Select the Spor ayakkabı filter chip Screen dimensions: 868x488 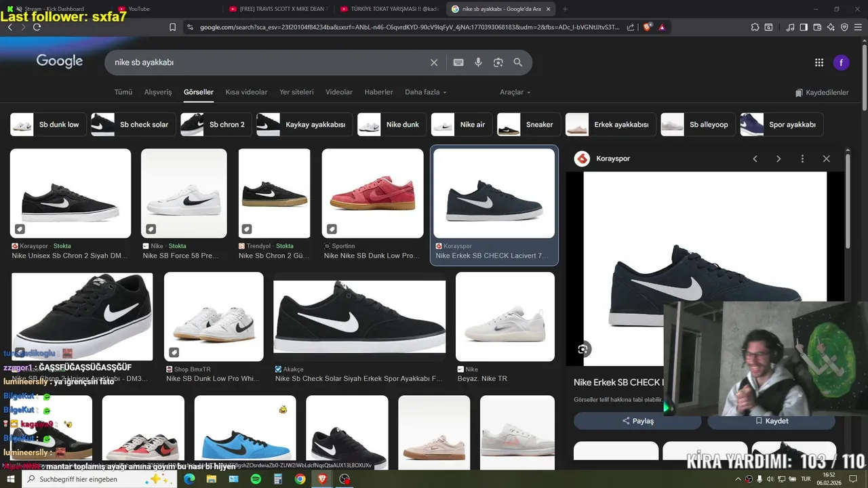click(782, 125)
